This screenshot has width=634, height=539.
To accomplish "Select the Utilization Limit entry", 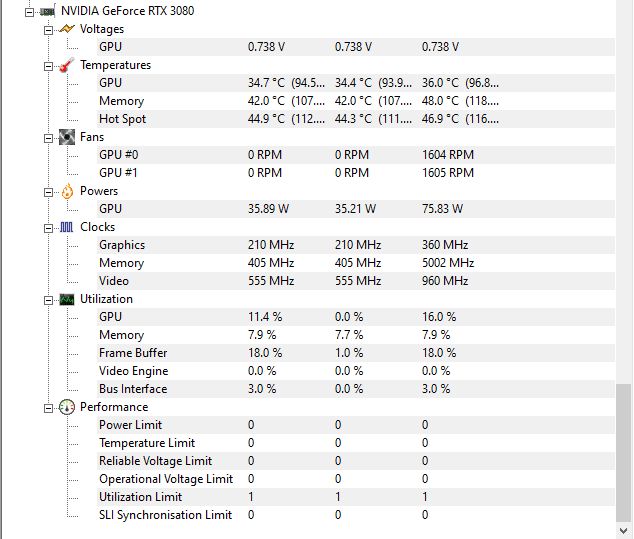I will pos(140,497).
